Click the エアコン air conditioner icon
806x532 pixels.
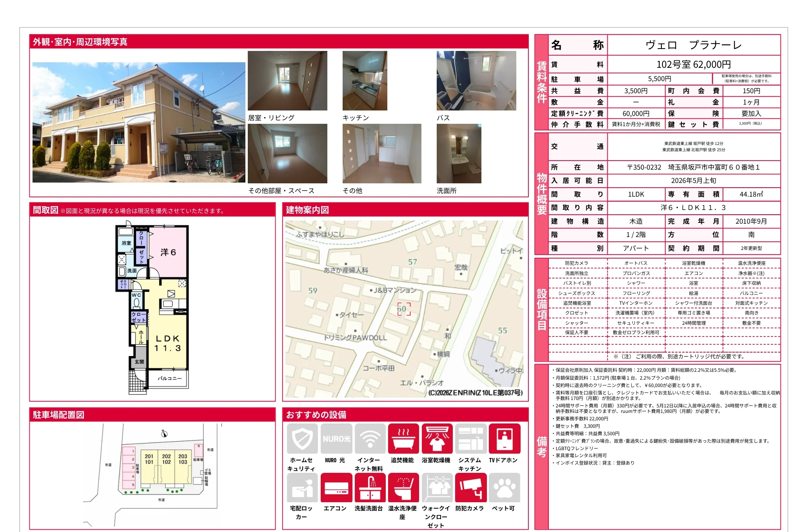pos(336,487)
